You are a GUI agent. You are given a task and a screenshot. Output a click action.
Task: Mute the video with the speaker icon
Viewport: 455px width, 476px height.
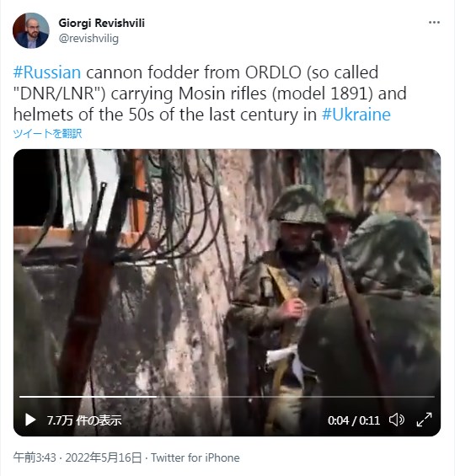pyautogui.click(x=397, y=420)
